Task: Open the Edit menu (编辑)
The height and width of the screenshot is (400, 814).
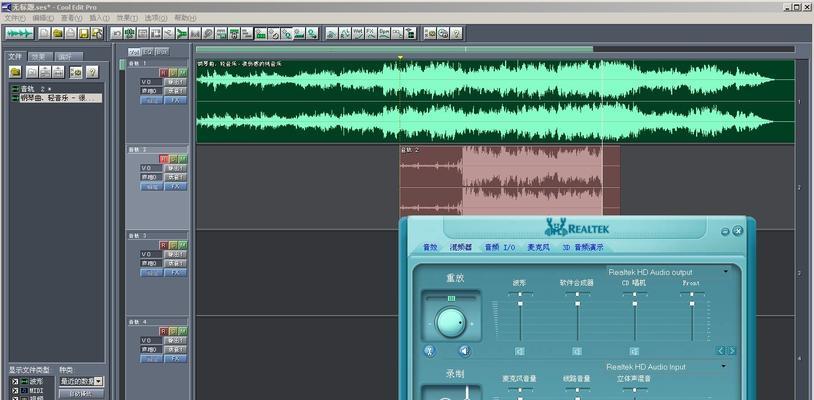Action: (x=43, y=18)
